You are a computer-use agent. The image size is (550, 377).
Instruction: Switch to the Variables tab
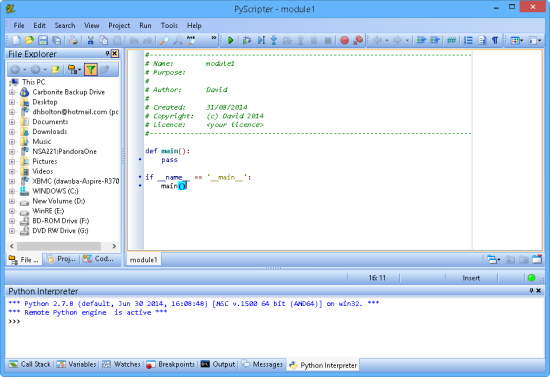pyautogui.click(x=76, y=364)
